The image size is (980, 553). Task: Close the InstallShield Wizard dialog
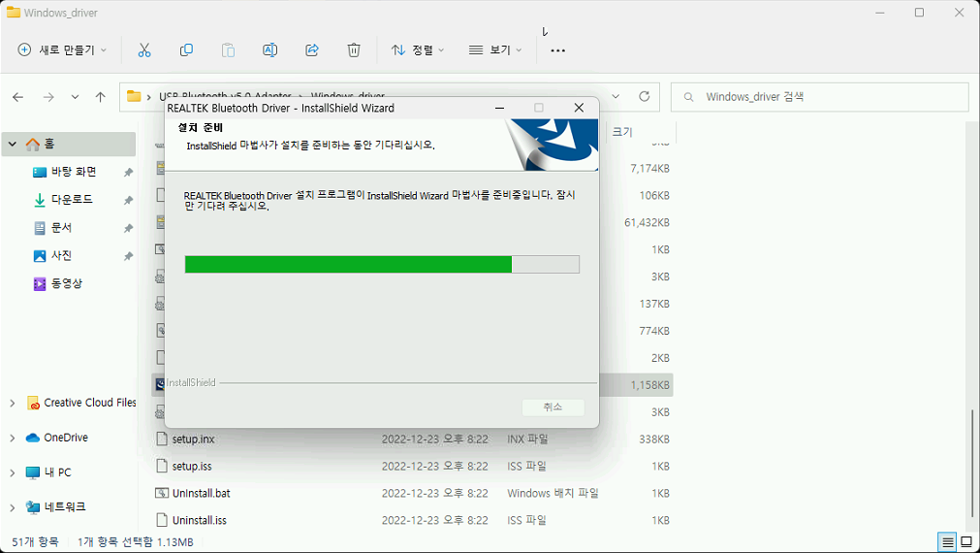tap(579, 109)
